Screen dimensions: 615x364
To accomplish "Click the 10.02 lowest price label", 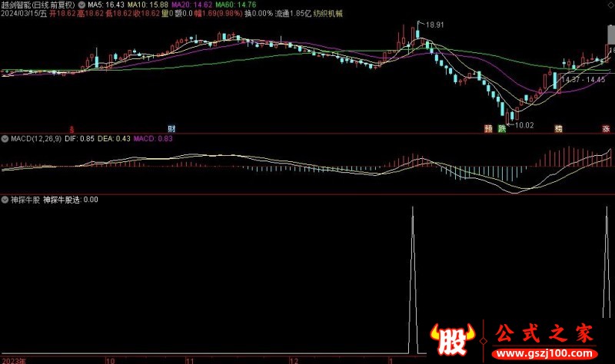I will [524, 125].
